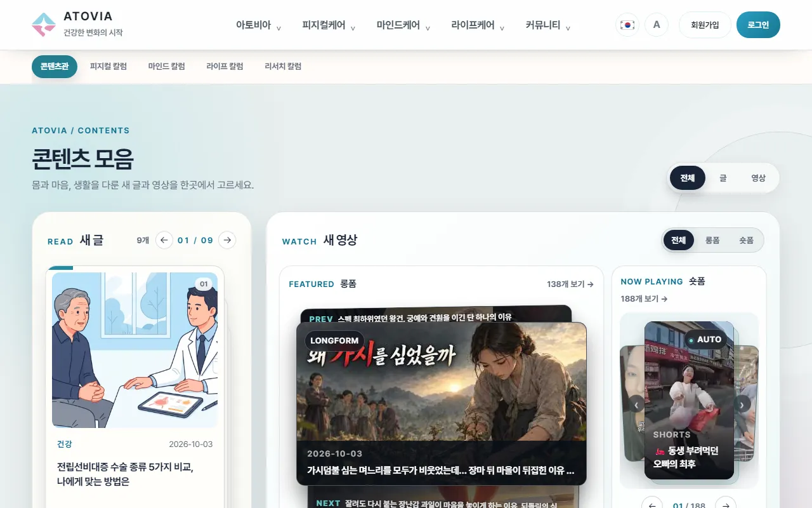Select 글 content-type filter
Image resolution: width=812 pixels, height=508 pixels.
[x=723, y=178]
